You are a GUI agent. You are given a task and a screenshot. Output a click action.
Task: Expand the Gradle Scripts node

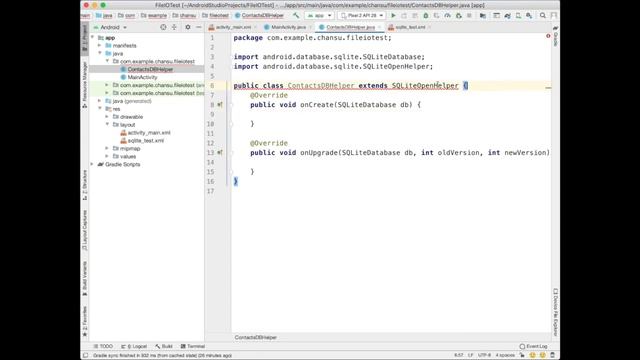(93, 164)
